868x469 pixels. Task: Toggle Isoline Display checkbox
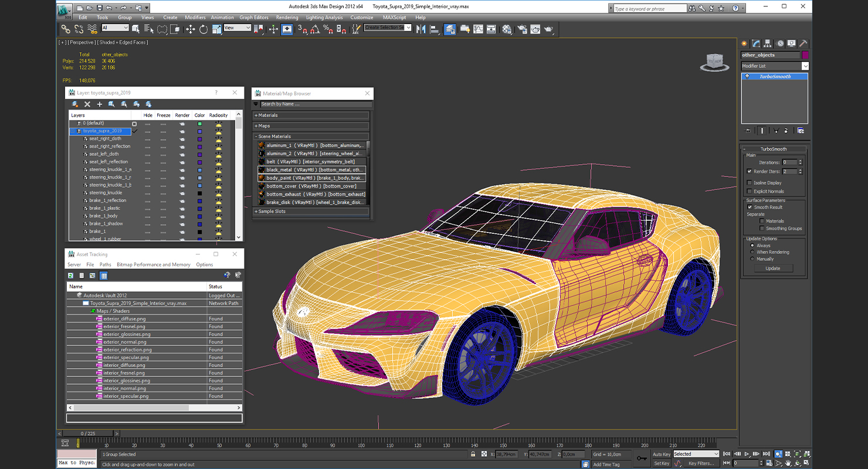[750, 183]
